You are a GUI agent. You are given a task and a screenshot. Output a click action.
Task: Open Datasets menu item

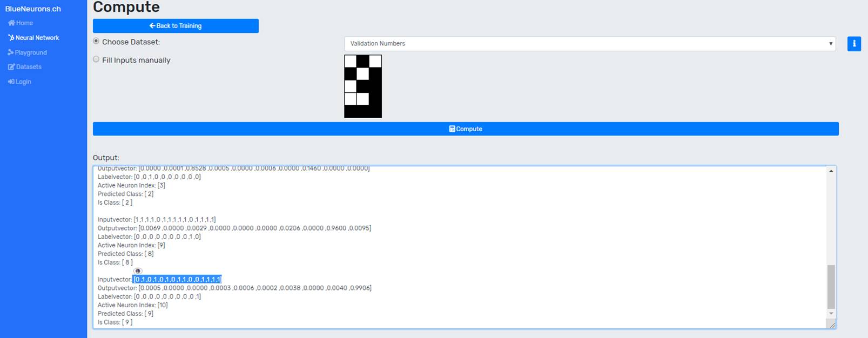click(x=29, y=67)
